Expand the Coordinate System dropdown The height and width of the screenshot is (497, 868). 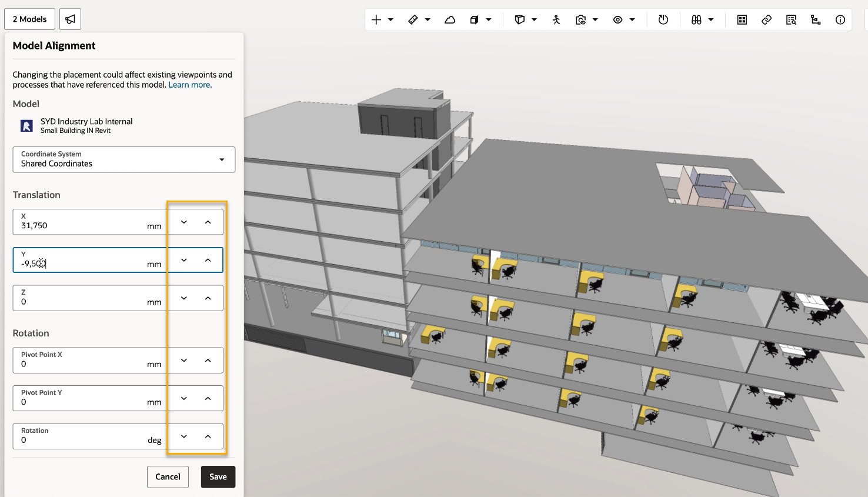222,159
